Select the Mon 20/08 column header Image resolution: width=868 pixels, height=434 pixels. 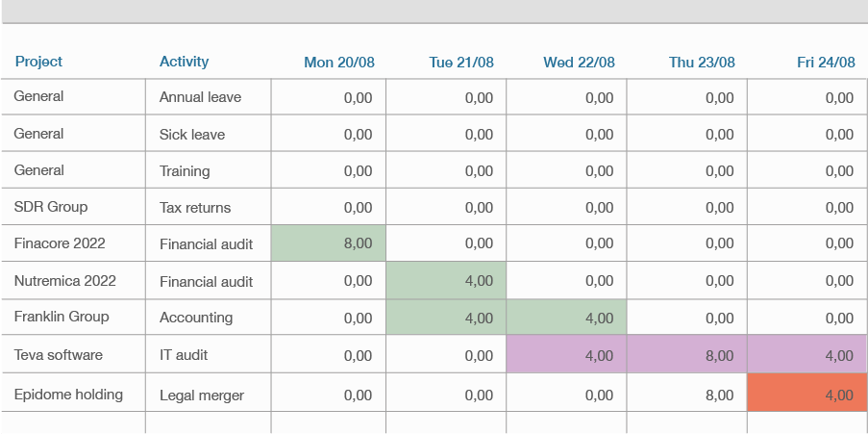coord(339,63)
